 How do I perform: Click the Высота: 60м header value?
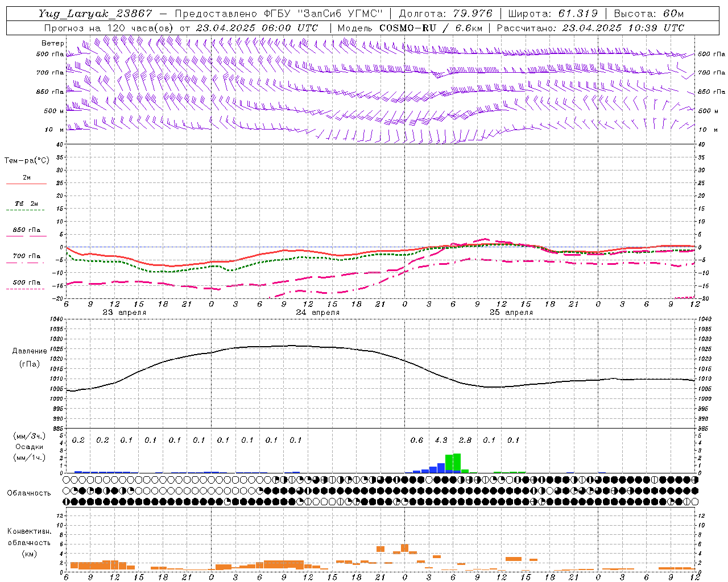649,14
